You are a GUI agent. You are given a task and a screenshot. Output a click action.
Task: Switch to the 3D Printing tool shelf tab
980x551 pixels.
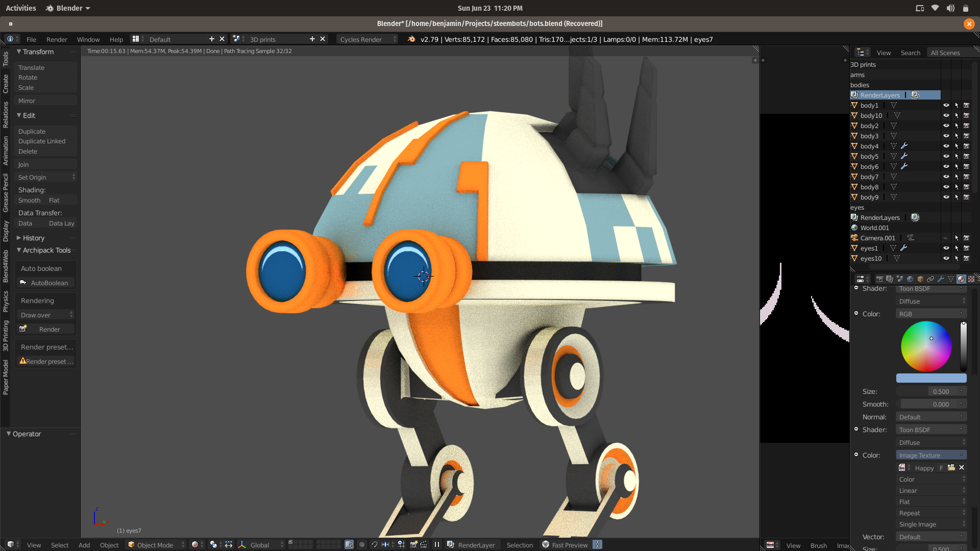tap(5, 336)
